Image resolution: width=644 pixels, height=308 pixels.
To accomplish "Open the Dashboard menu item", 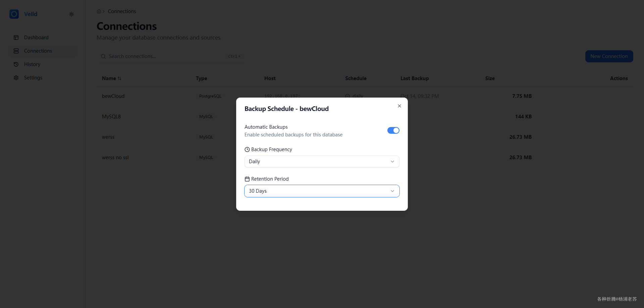I will 36,38.
